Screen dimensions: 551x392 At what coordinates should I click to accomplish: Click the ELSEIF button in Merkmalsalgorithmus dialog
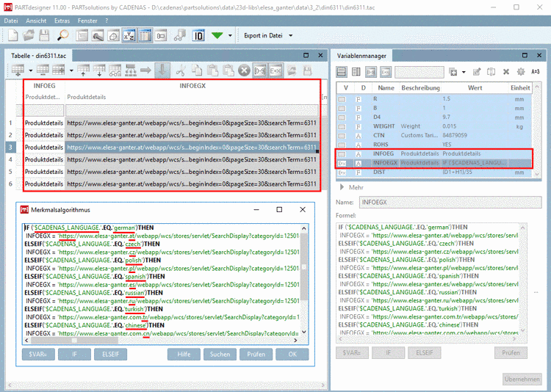[x=110, y=355]
